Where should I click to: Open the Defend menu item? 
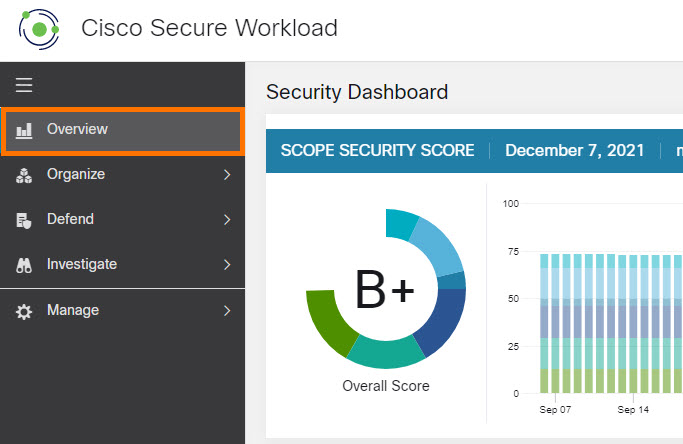(122, 219)
